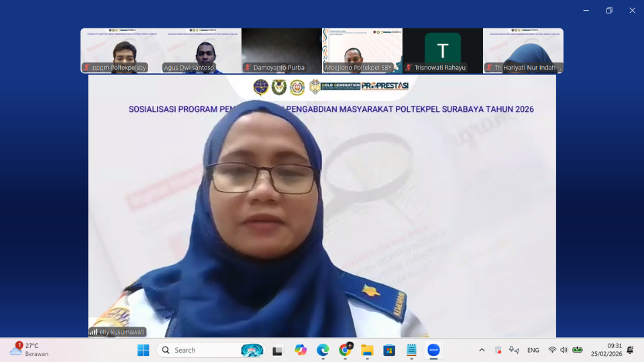The image size is (644, 362).
Task: Select Trisnowati Rahayu's participant thumbnail
Action: click(443, 50)
